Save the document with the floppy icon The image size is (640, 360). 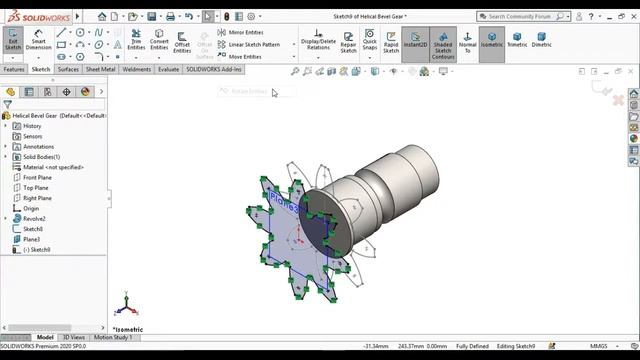pyautogui.click(x=152, y=16)
